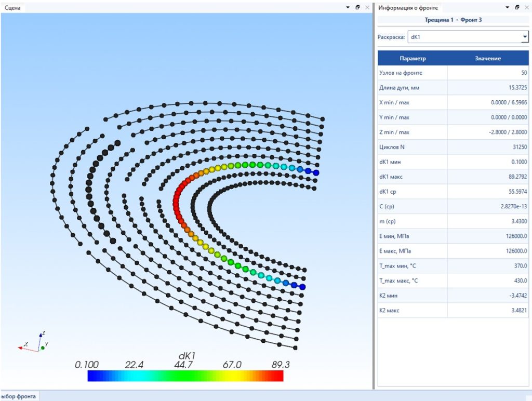Click the XYZ axis orientation gizmo
The height and width of the screenshot is (401, 532).
(33, 342)
